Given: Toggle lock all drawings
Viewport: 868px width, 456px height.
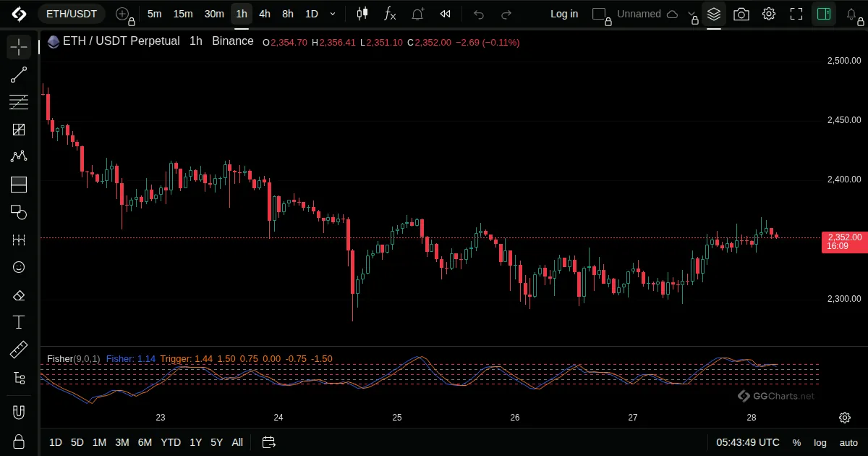Looking at the screenshot, I should pos(19,441).
